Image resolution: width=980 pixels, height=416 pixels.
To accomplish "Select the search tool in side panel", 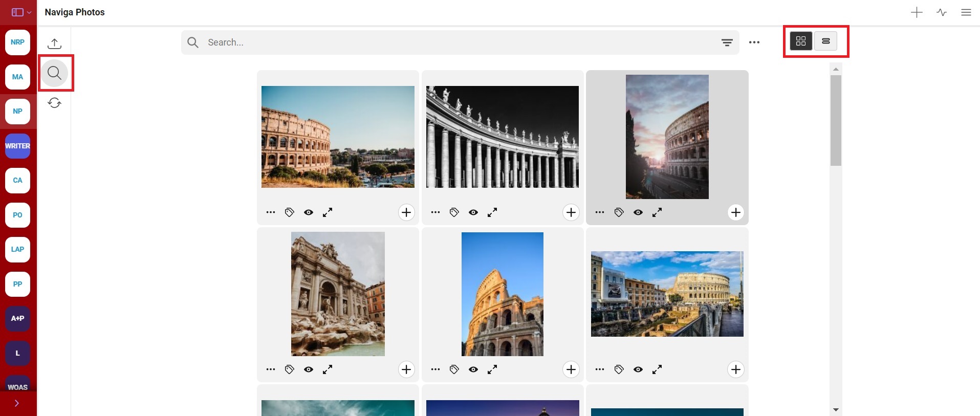I will (x=54, y=73).
